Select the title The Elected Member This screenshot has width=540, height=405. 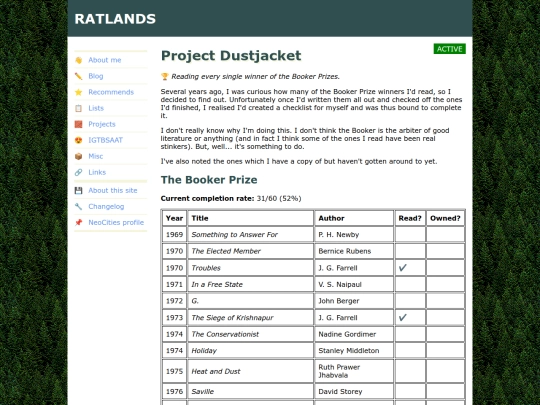click(x=226, y=251)
